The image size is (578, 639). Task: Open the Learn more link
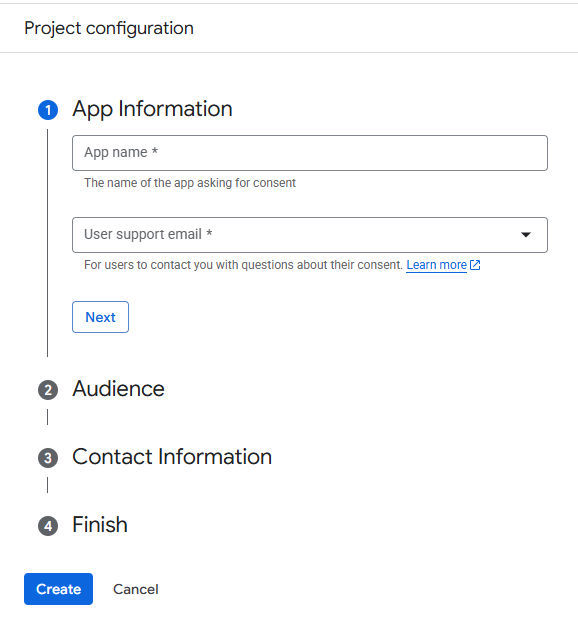tap(436, 265)
